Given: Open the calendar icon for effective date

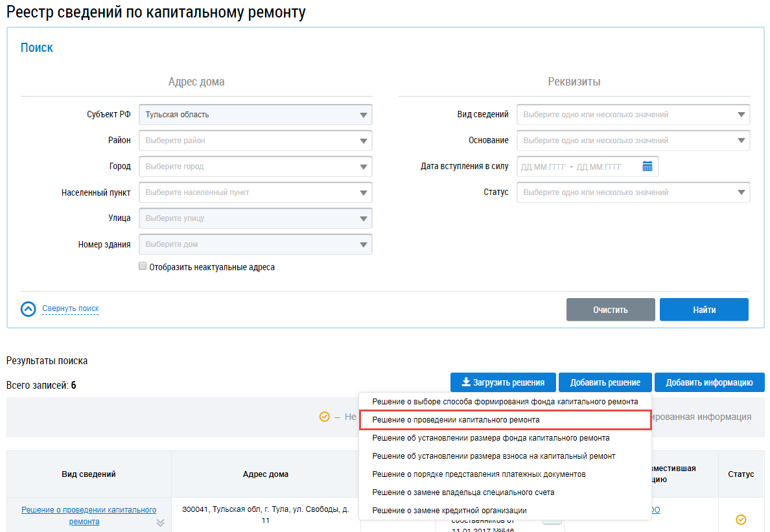Looking at the screenshot, I should point(647,167).
